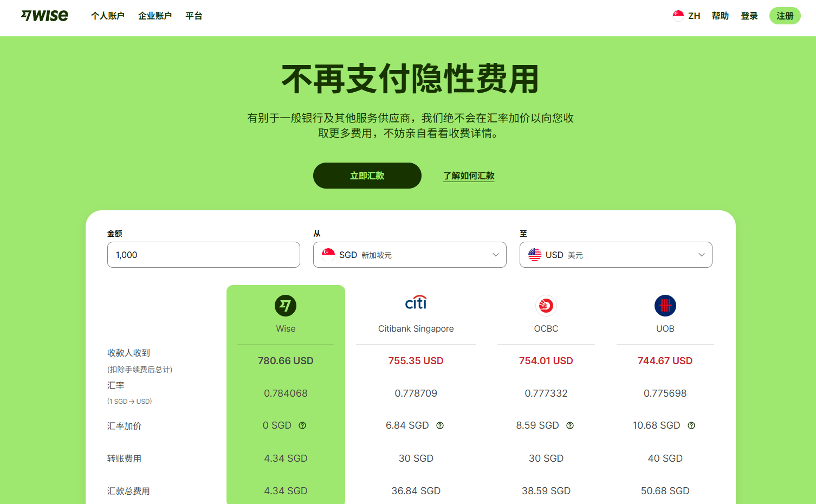Show the UOB exchange rate markup tooltip
Screen dimensions: 816x504
(691, 425)
